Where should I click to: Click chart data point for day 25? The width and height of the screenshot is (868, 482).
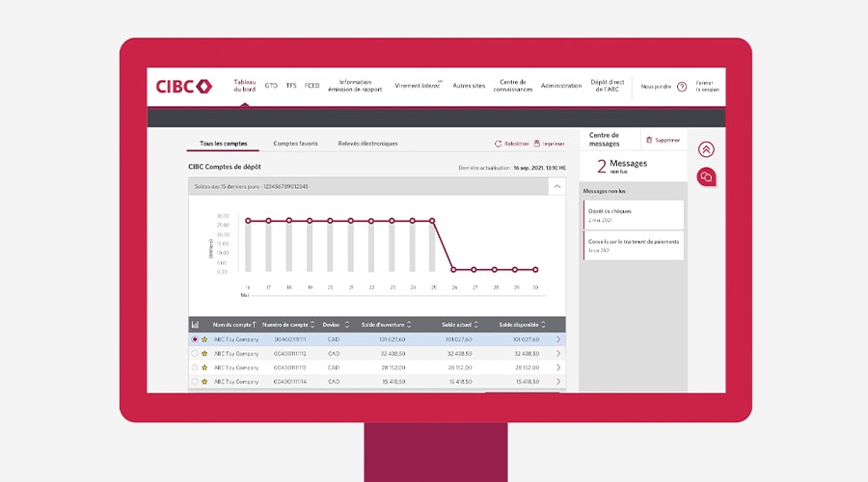(x=432, y=221)
